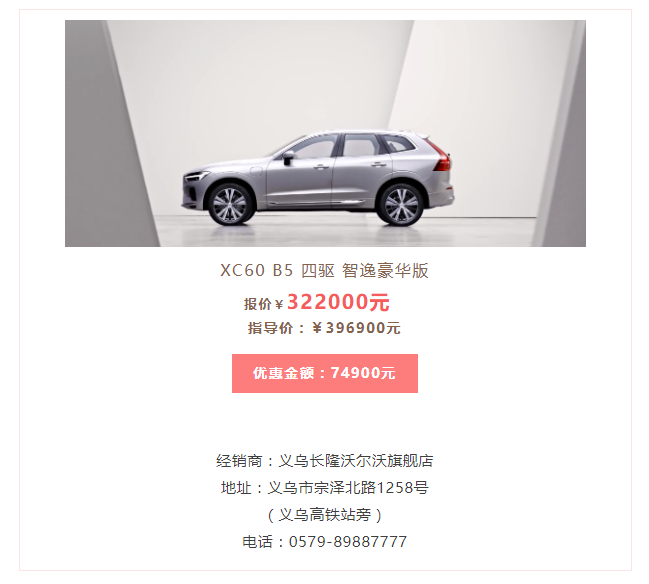Click the car's front wheel
Screen dimensions: 649x584
(x=230, y=205)
